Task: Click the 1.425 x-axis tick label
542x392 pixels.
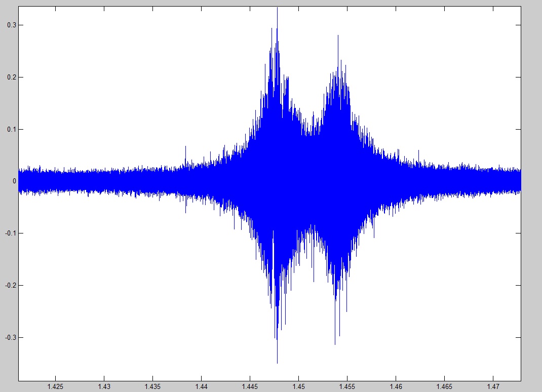Action: [55, 387]
